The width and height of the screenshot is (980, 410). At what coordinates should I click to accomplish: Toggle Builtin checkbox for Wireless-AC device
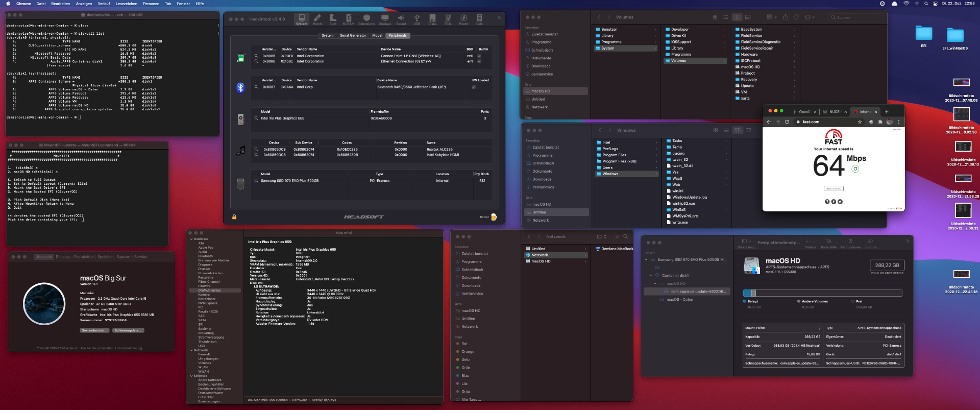[x=479, y=56]
